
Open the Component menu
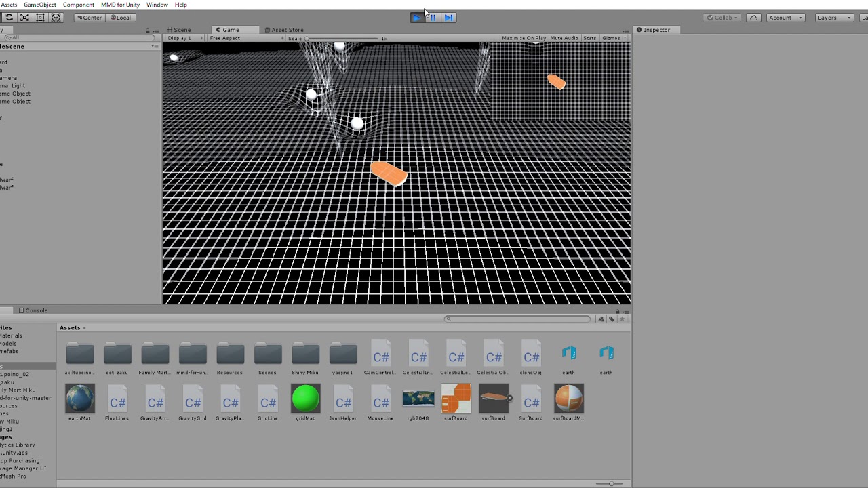(79, 5)
